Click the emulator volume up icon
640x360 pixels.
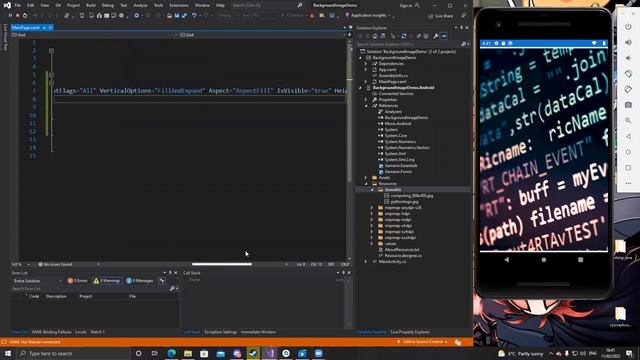(628, 42)
